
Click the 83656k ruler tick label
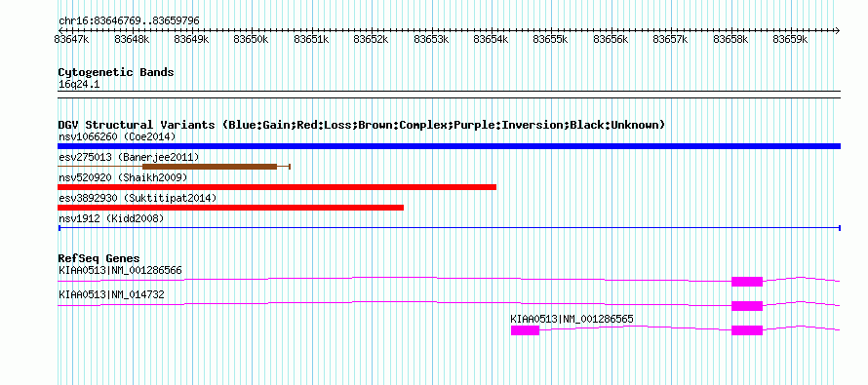click(x=611, y=39)
